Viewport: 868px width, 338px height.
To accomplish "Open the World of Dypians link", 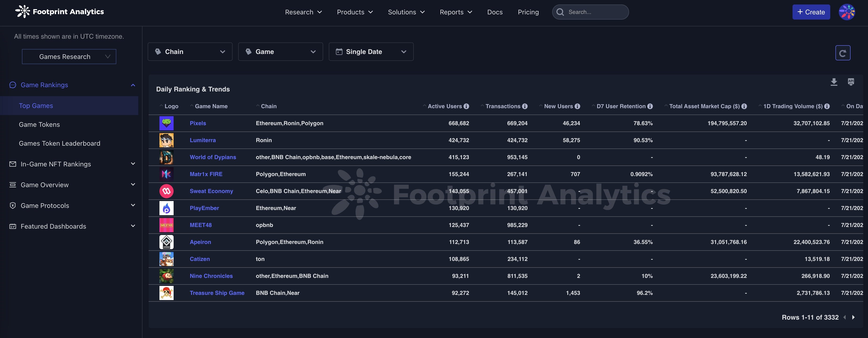I will coord(213,157).
